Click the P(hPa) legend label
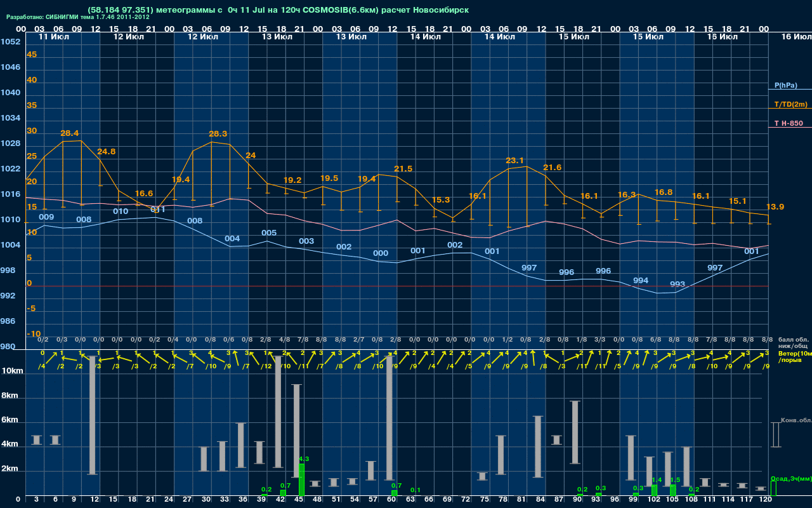812x508 pixels. click(785, 85)
